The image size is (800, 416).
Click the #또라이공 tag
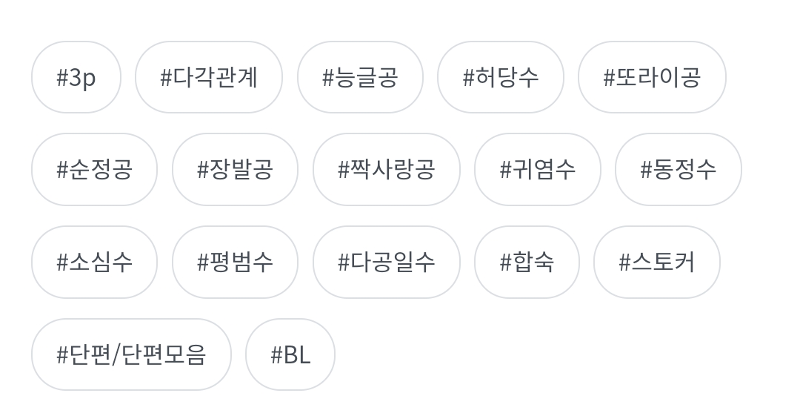coord(652,77)
